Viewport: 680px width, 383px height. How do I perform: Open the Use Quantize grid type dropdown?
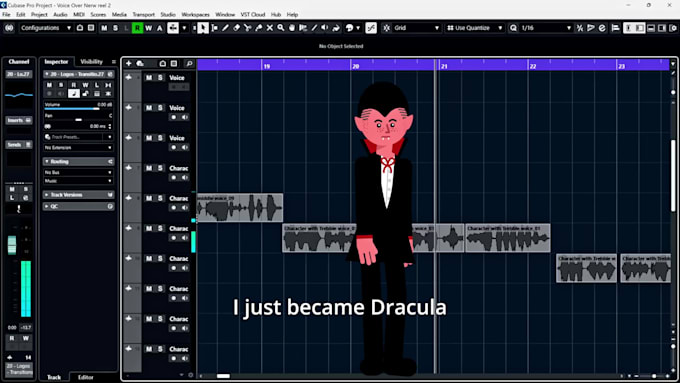[x=475, y=28]
